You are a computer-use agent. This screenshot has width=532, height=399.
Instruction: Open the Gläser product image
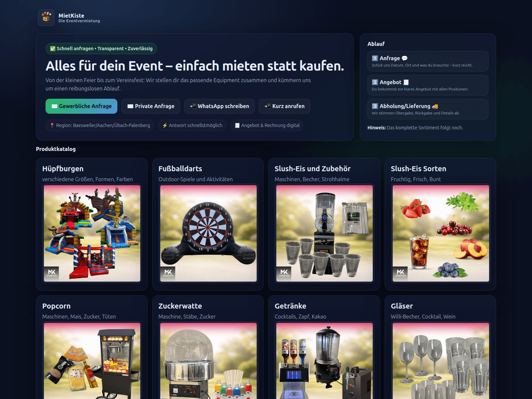[x=441, y=361]
